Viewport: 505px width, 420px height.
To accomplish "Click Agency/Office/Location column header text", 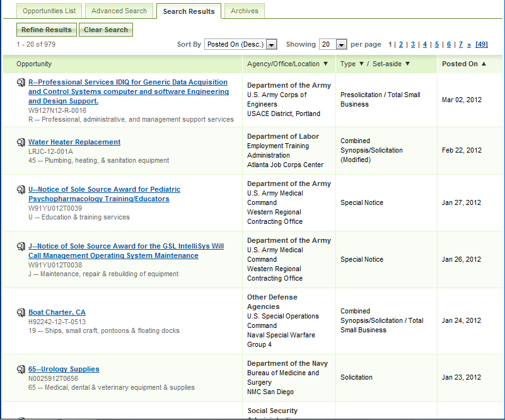I will click(283, 64).
